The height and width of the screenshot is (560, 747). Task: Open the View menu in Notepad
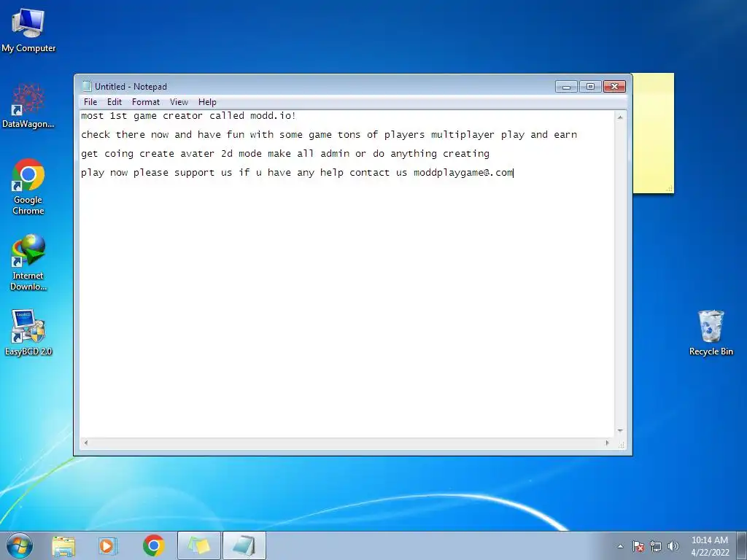point(179,102)
